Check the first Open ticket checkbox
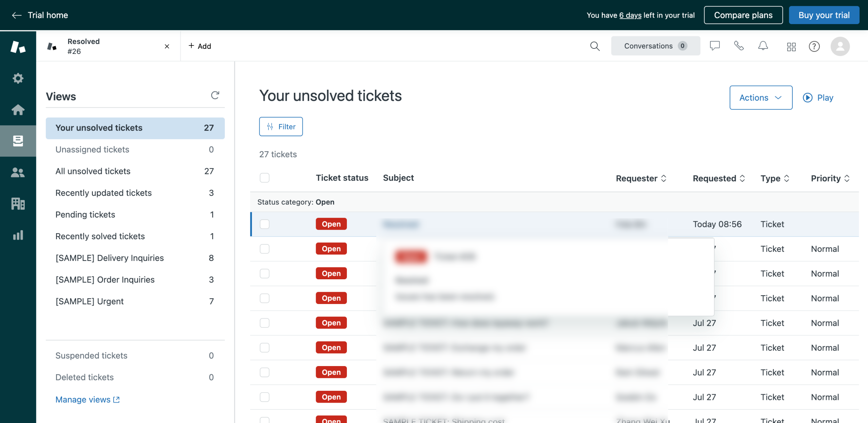Image resolution: width=868 pixels, height=423 pixels. pos(264,224)
